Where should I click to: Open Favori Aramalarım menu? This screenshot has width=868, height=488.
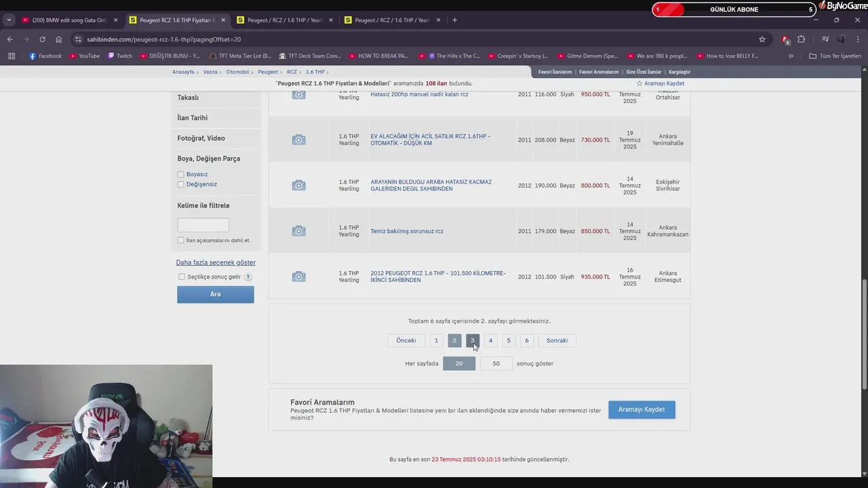point(599,72)
